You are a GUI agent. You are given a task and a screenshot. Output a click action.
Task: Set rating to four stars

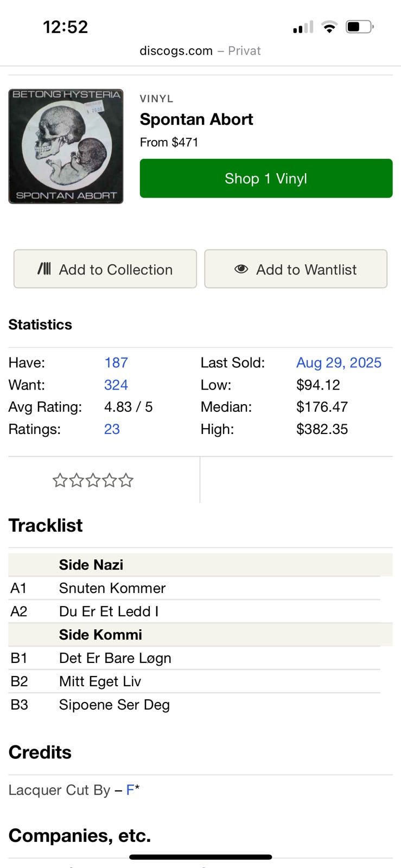point(109,480)
